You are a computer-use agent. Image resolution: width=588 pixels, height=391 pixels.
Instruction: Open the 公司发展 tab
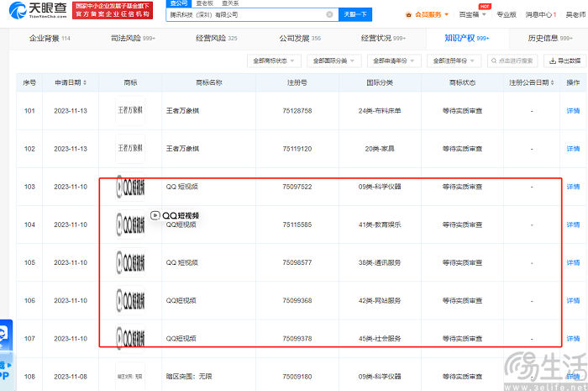tap(300, 39)
